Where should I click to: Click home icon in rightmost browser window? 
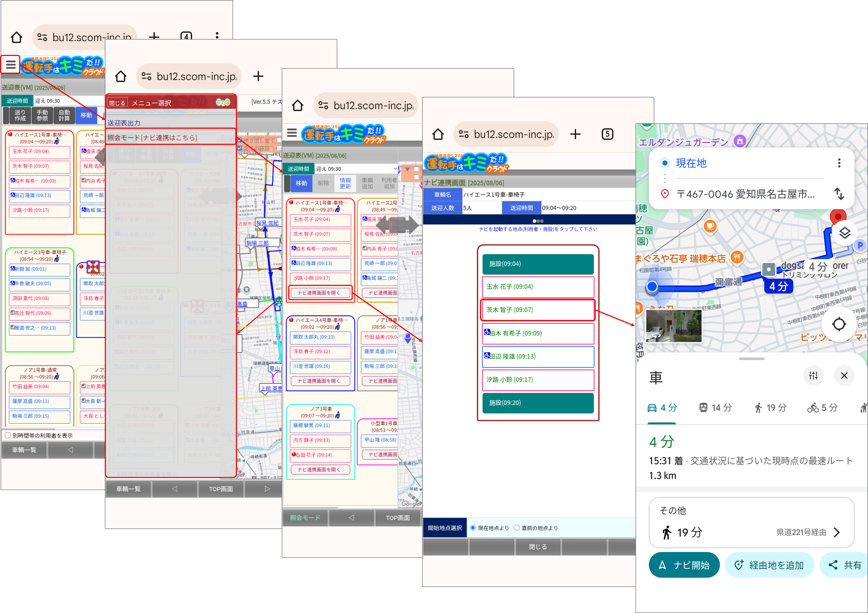(438, 134)
